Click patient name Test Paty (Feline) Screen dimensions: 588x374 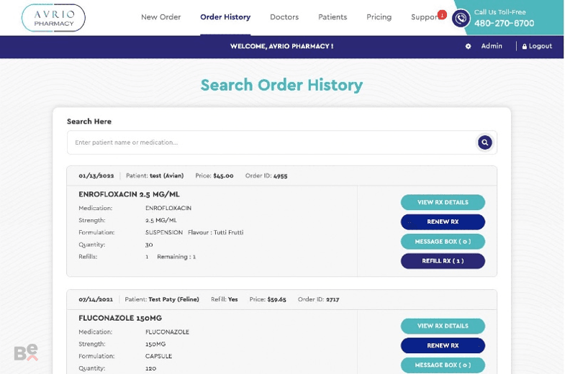pos(173,299)
